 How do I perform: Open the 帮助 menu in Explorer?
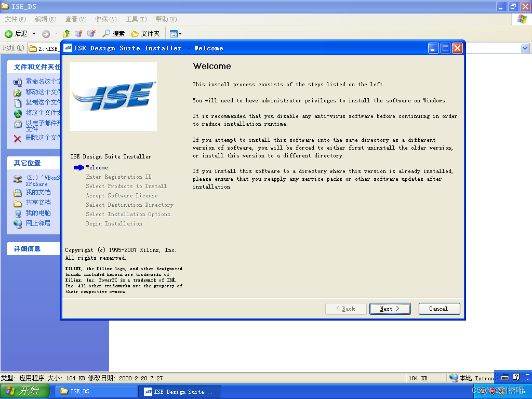(166, 19)
